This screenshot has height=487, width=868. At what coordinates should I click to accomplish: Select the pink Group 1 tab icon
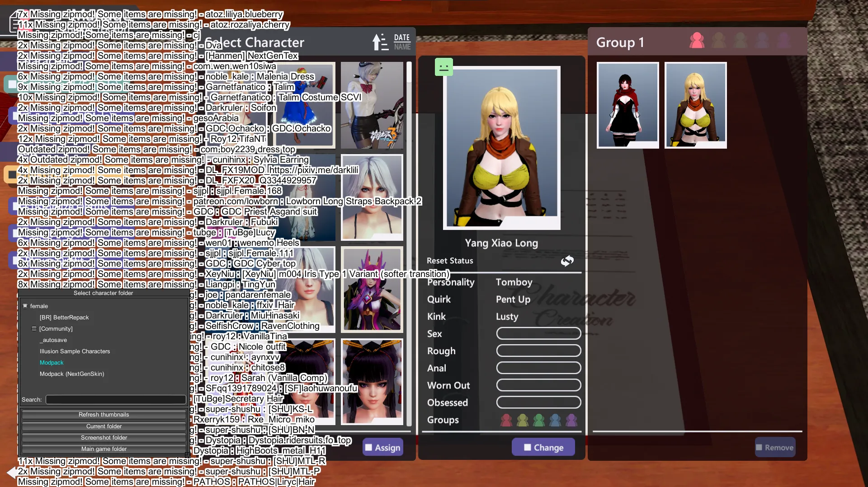pyautogui.click(x=697, y=41)
